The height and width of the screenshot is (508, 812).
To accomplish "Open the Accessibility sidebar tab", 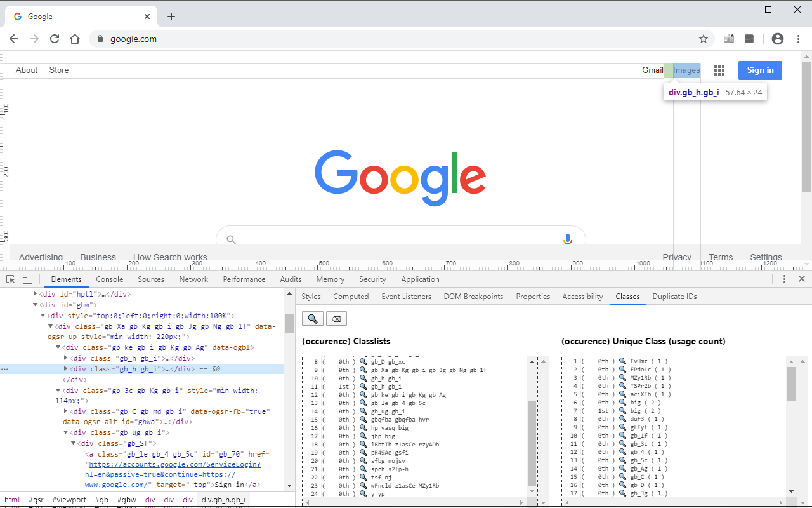I will [582, 297].
